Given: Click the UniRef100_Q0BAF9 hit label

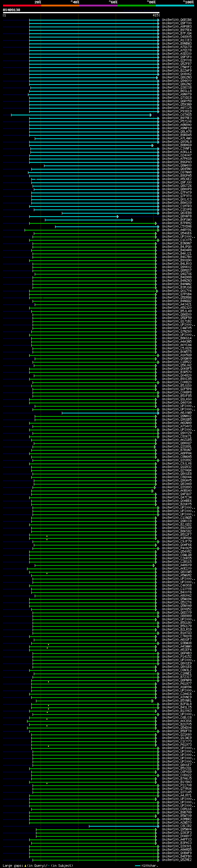Looking at the screenshot, I should (177, 853).
